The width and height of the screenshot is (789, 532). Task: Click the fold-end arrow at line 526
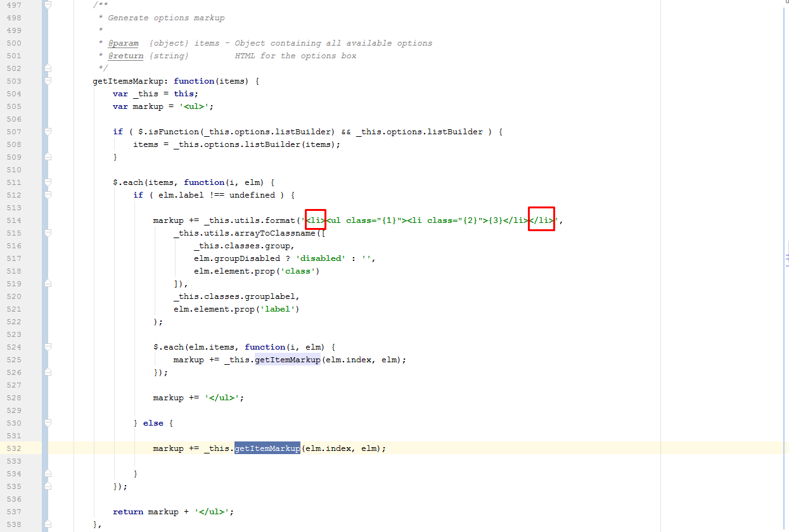pos(47,372)
